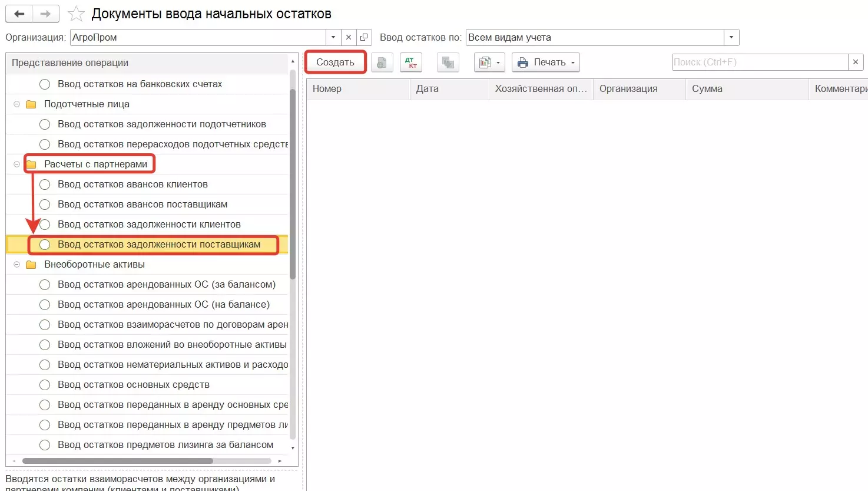The height and width of the screenshot is (491, 868).
Task: Click the Создать button
Action: 335,62
